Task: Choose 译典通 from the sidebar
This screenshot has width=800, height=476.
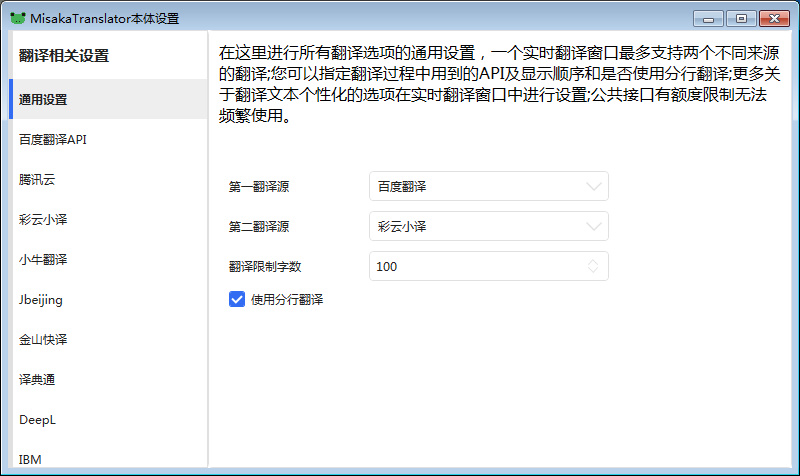Action: (x=37, y=380)
